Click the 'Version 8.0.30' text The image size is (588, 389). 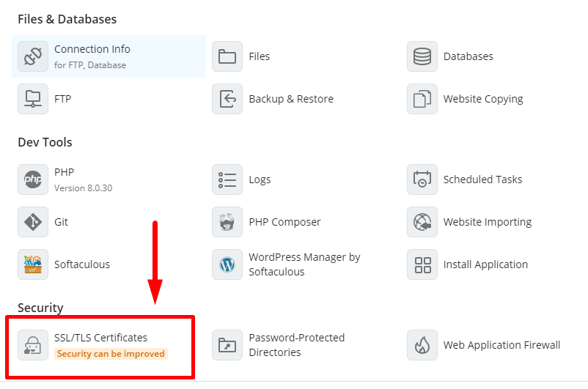coord(84,188)
